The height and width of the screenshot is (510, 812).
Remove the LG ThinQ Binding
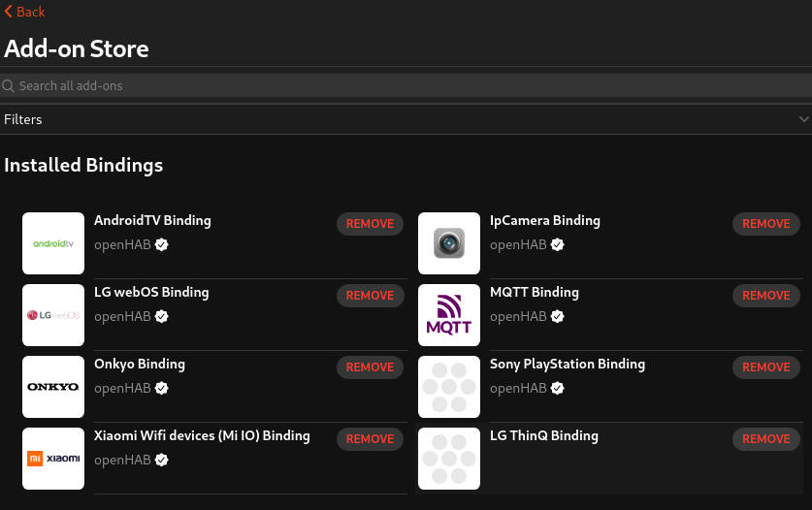[765, 439]
